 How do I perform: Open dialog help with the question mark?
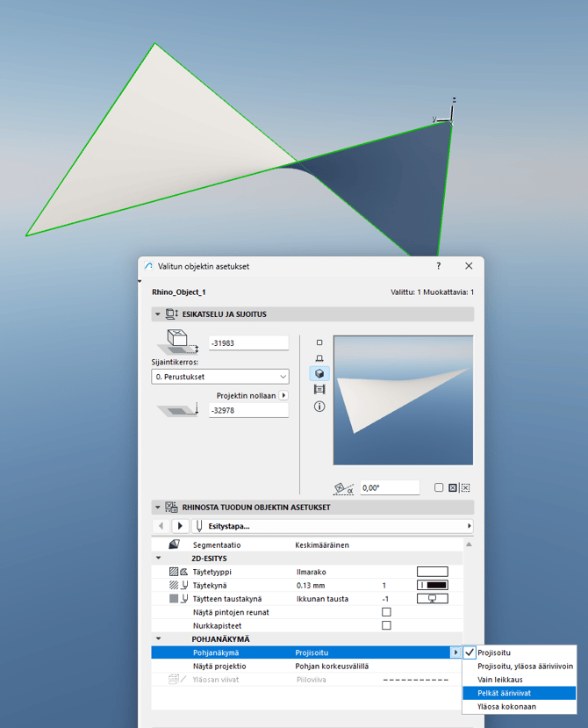(x=439, y=266)
